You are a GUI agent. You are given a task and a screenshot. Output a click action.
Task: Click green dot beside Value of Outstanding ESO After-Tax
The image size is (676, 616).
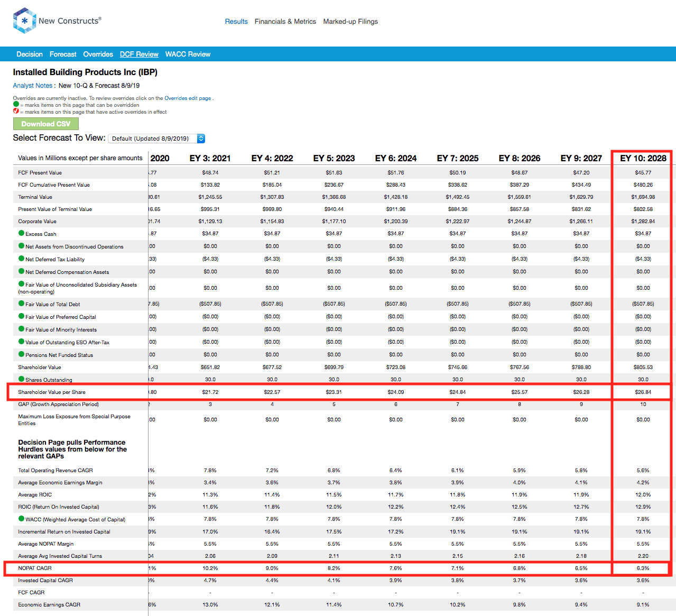pos(22,342)
